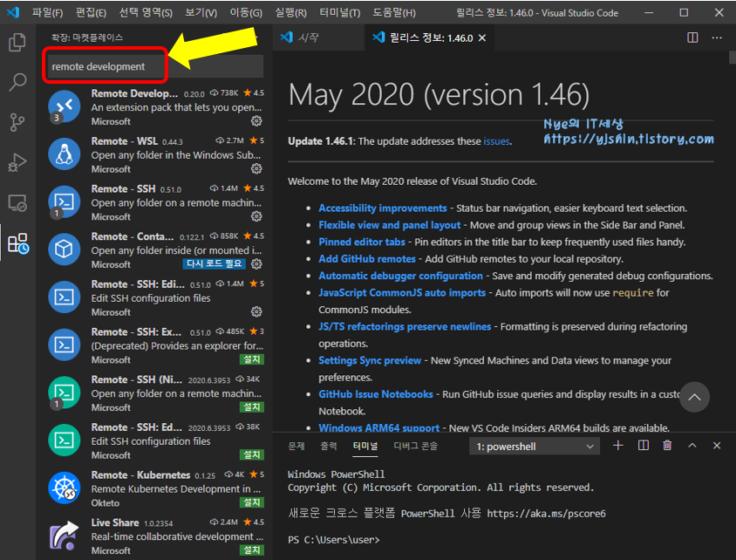Open manage gear for Remote - SSH: Editing

(x=256, y=311)
